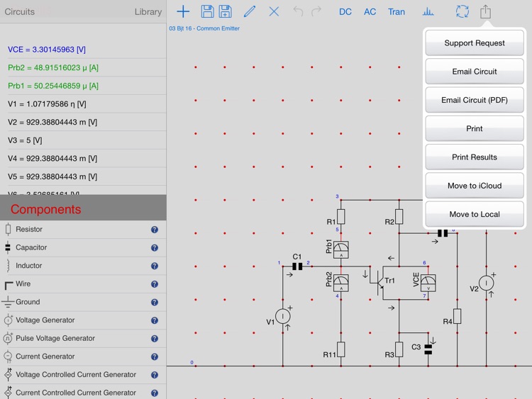Choose Support Request
This screenshot has height=399, width=532.
tap(475, 43)
